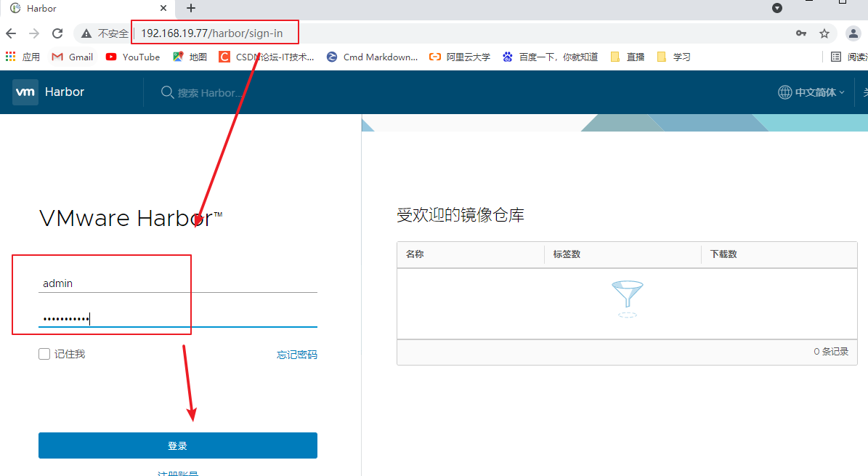
Task: Click the vm Harbor logo
Action: coord(25,92)
